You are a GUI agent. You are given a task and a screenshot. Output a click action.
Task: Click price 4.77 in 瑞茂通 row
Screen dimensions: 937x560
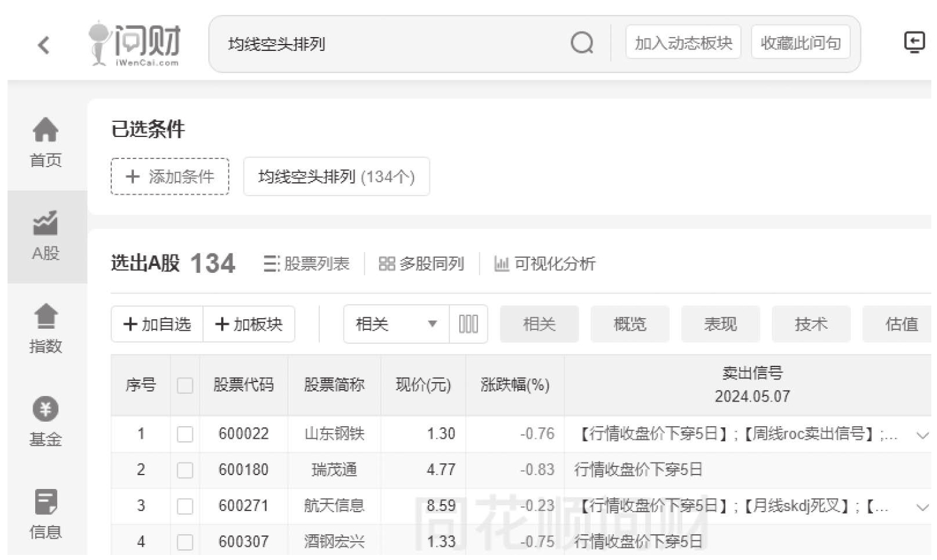pyautogui.click(x=441, y=469)
